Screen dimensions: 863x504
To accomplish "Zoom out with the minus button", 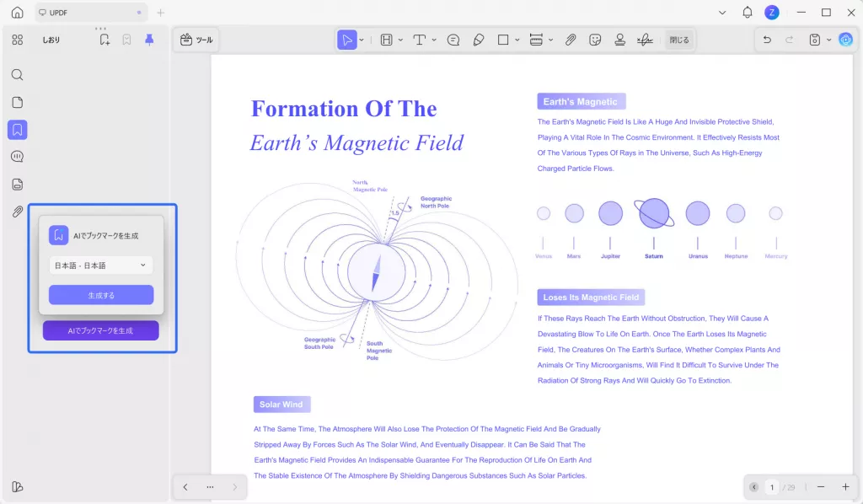I will [821, 487].
